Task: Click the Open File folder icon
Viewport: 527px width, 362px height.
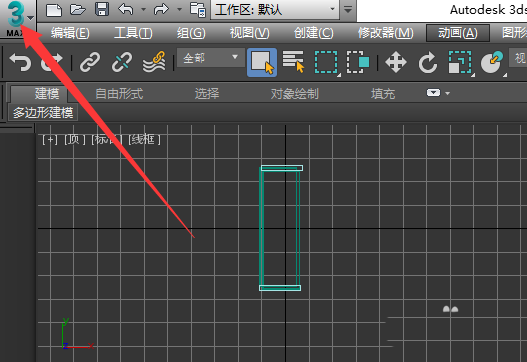Action: click(x=78, y=9)
